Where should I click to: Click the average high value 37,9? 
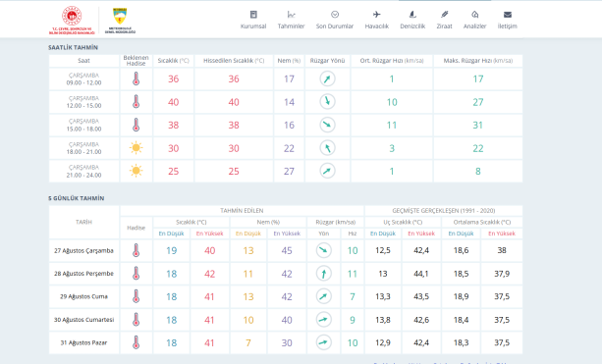(x=502, y=274)
